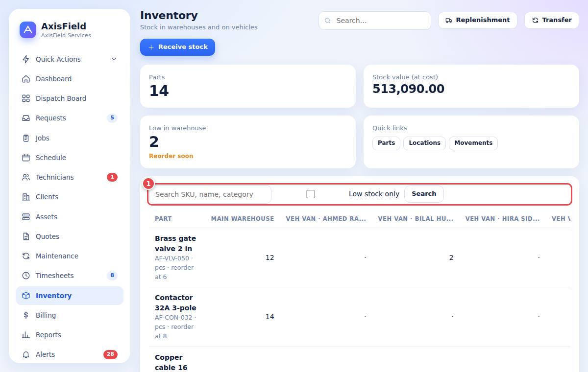Navigate to Jobs
The image size is (588, 372).
point(70,138)
